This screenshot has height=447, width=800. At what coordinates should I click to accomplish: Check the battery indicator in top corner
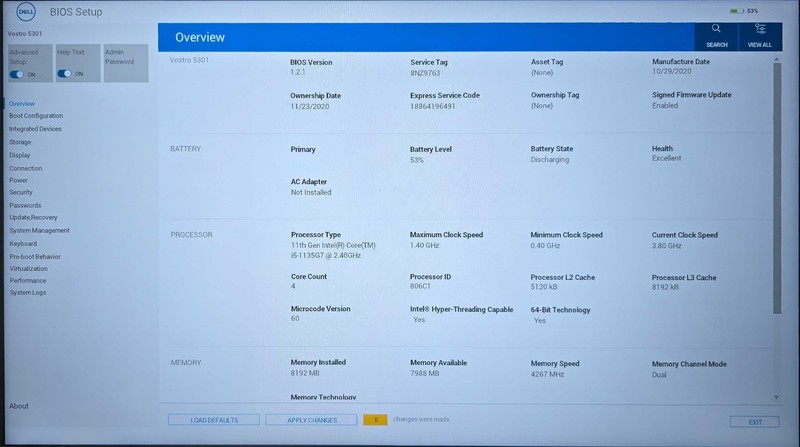click(744, 11)
